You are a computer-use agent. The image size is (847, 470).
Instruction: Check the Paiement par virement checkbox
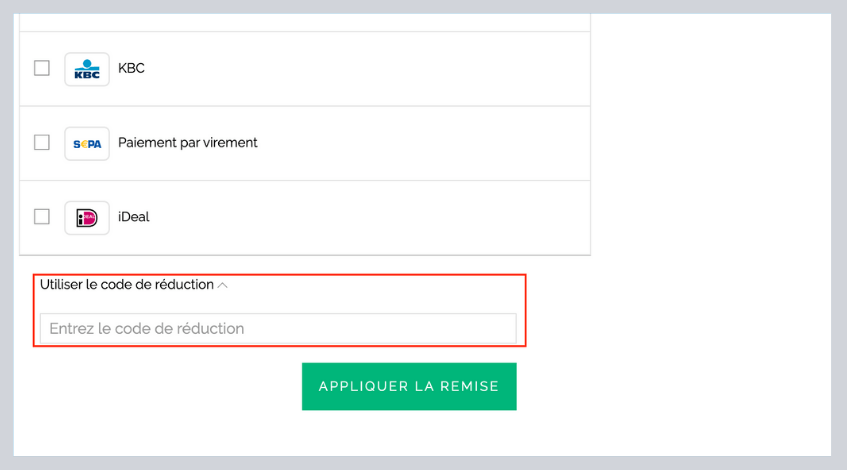42,143
